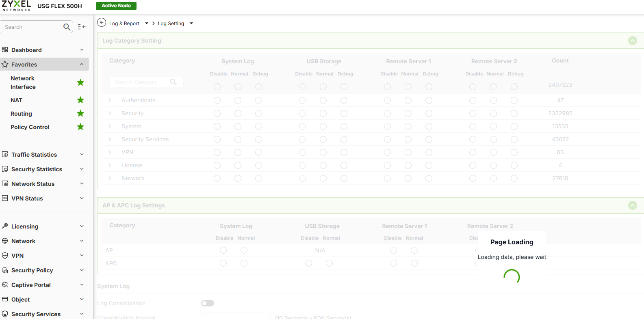Image resolution: width=644 pixels, height=319 pixels.
Task: Click the Favorites star outline icon
Action: tap(5, 64)
